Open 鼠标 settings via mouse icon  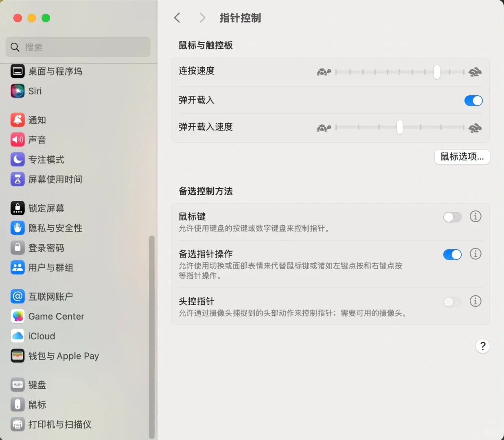[18, 405]
